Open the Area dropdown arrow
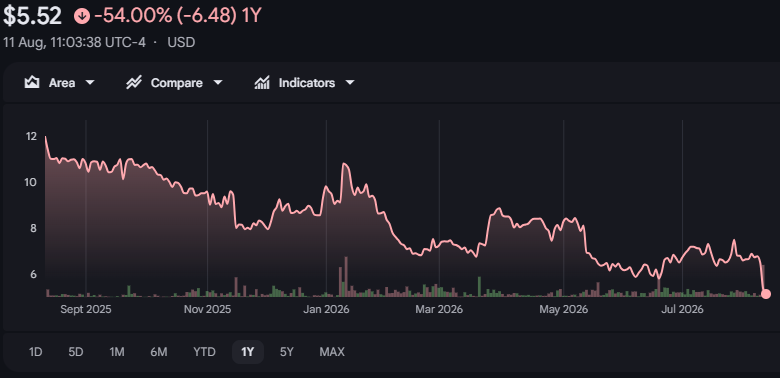Viewport: 780px width, 378px height. (90, 83)
